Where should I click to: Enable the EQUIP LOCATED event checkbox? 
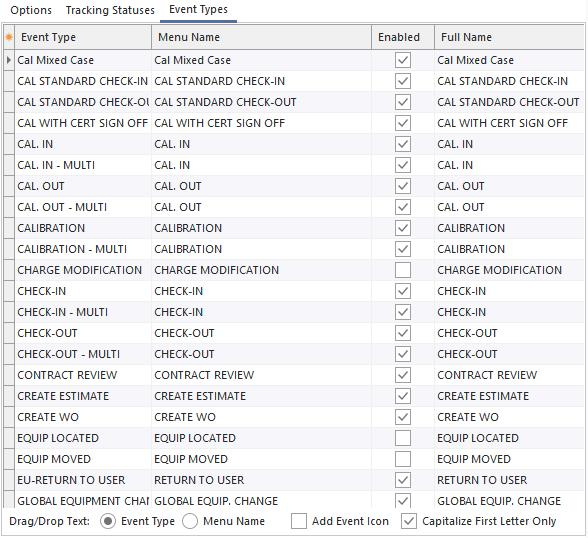pos(403,438)
